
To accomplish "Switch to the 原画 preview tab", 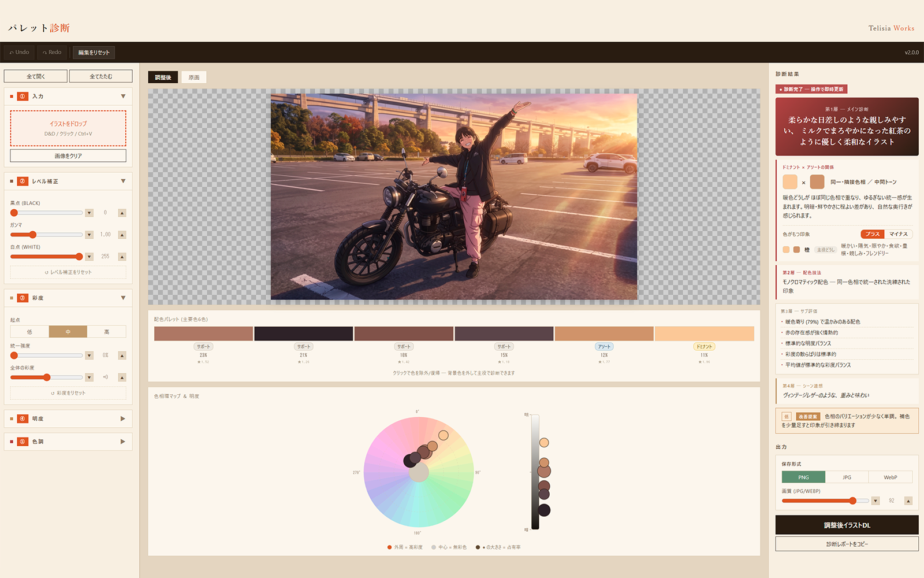I will point(194,77).
